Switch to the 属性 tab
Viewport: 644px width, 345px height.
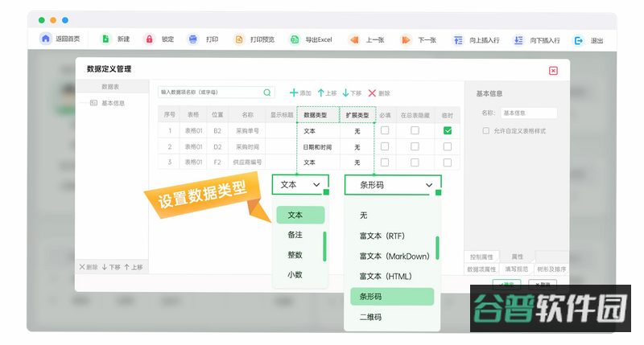point(517,257)
